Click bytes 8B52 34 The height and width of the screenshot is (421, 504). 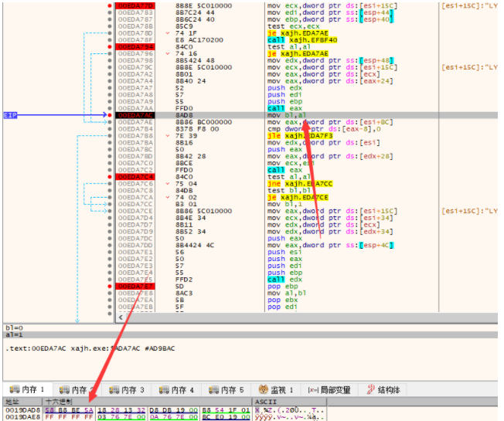click(x=191, y=232)
